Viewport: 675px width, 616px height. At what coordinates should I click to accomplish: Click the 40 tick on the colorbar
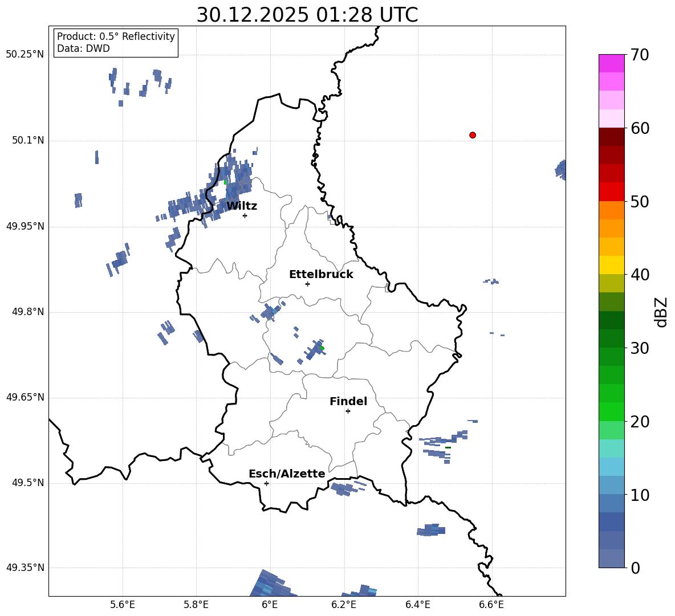(640, 275)
